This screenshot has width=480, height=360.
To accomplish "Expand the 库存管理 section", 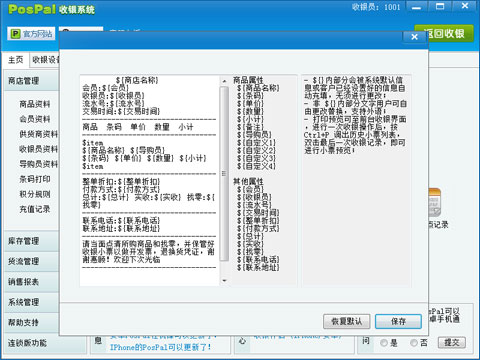I will click(x=32, y=241).
